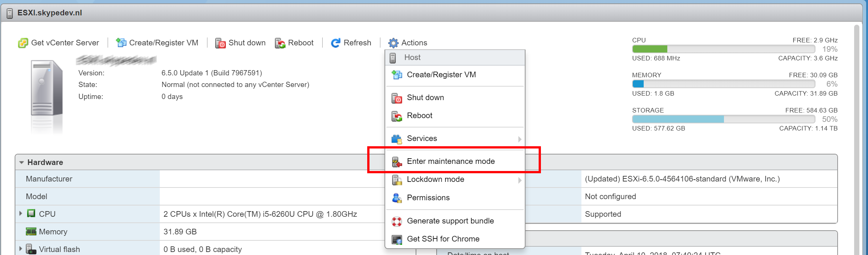Viewport: 868px width, 255px height.
Task: Click the large server tower image
Action: pyautogui.click(x=47, y=88)
